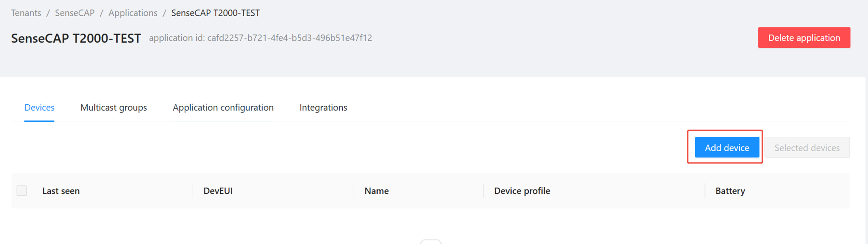Click the Battery column header

click(730, 191)
